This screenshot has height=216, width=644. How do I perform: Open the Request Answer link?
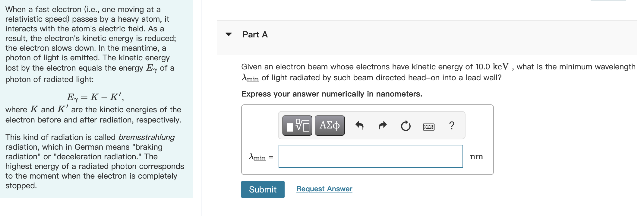[x=324, y=189]
